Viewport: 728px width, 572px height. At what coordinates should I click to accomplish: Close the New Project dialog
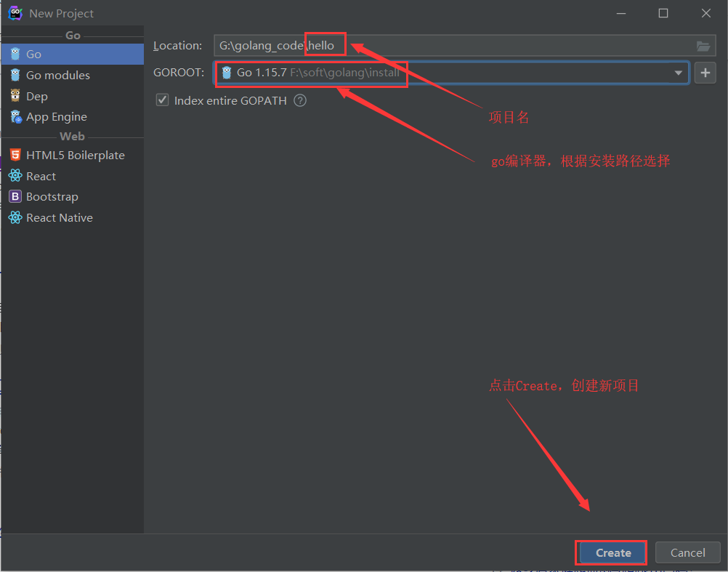(x=706, y=14)
